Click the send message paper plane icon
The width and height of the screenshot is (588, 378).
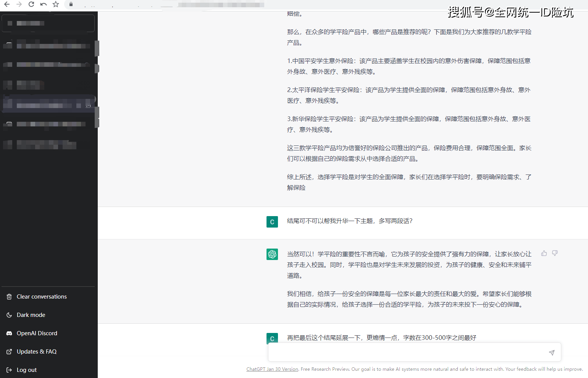(552, 352)
